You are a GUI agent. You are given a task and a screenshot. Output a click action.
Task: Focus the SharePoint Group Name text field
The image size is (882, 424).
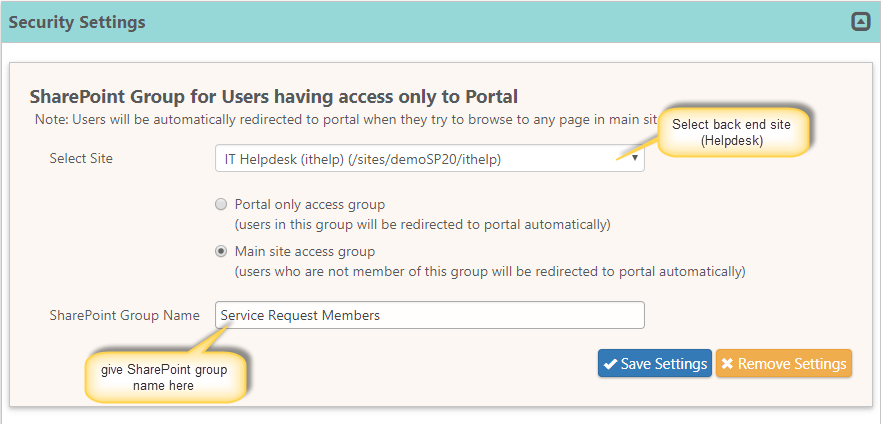pyautogui.click(x=430, y=315)
